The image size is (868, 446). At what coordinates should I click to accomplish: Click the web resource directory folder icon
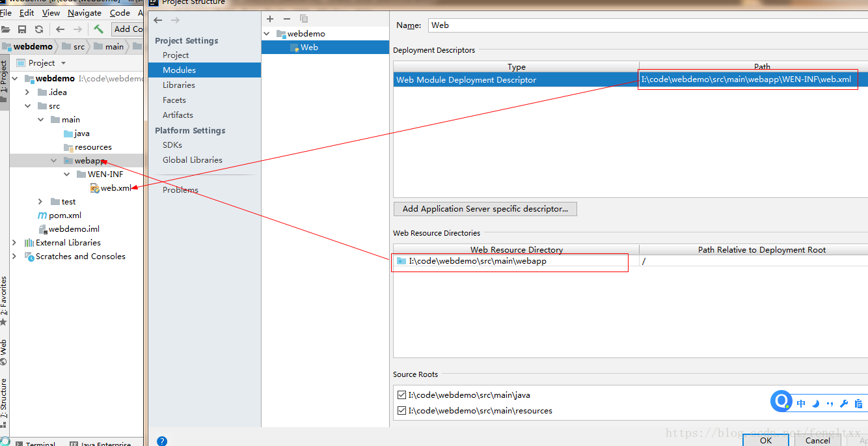point(401,261)
